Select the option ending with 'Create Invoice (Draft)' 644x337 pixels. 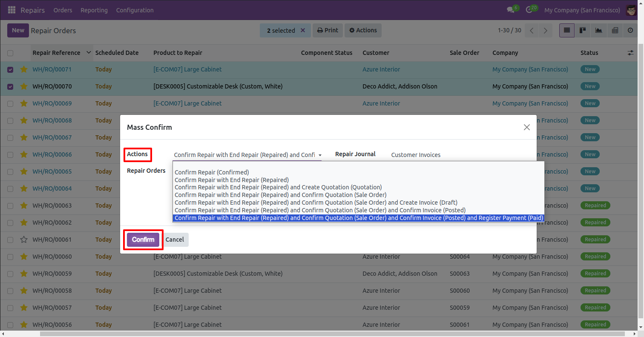(x=316, y=203)
